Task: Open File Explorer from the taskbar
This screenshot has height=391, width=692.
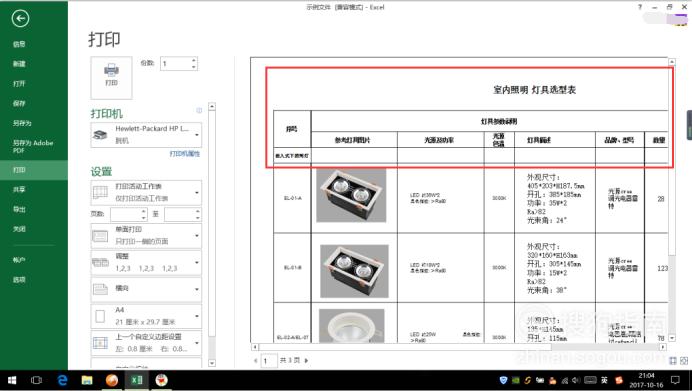Action: [x=87, y=380]
